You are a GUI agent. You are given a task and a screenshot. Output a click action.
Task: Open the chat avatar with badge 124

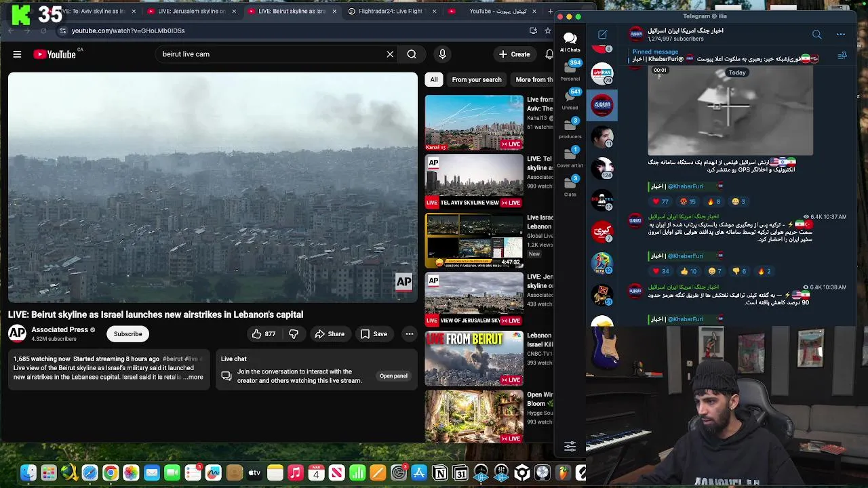point(602,168)
